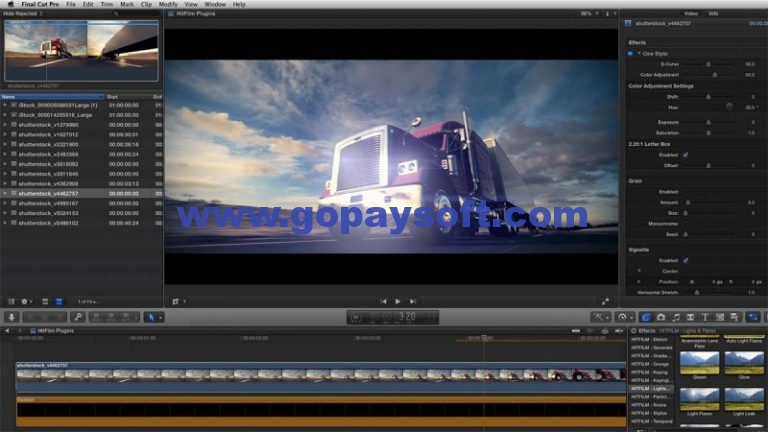This screenshot has height=432, width=768.
Task: Toggle the Vignette Enabled checkbox
Action: [686, 261]
